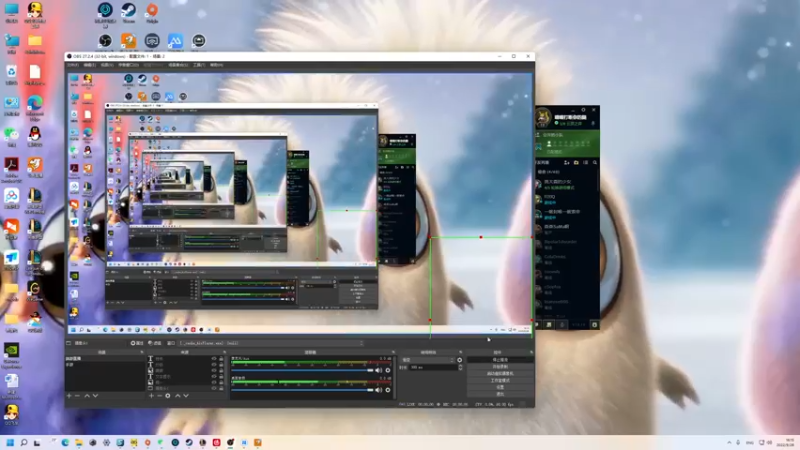Image resolution: width=800 pixels, height=450 pixels.
Task: Open Origin desktop shortcut
Action: pos(152,13)
